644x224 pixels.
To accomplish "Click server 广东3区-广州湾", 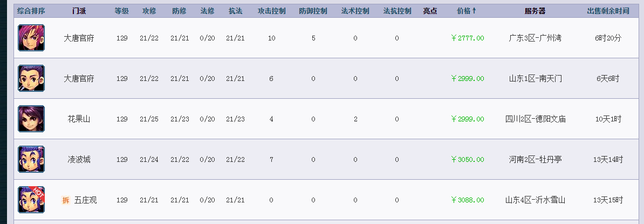I will 535,38.
